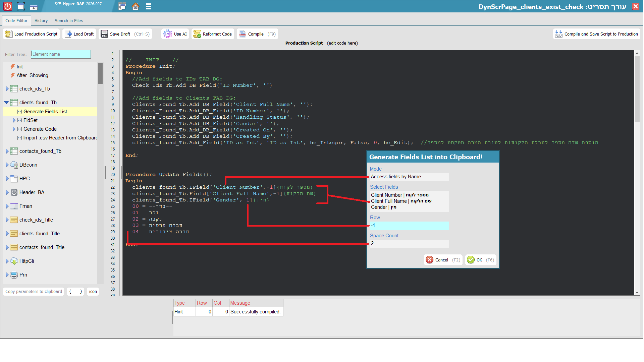The width and height of the screenshot is (644, 362).
Task: Click OK (F6) in dialog
Action: coord(481,260)
